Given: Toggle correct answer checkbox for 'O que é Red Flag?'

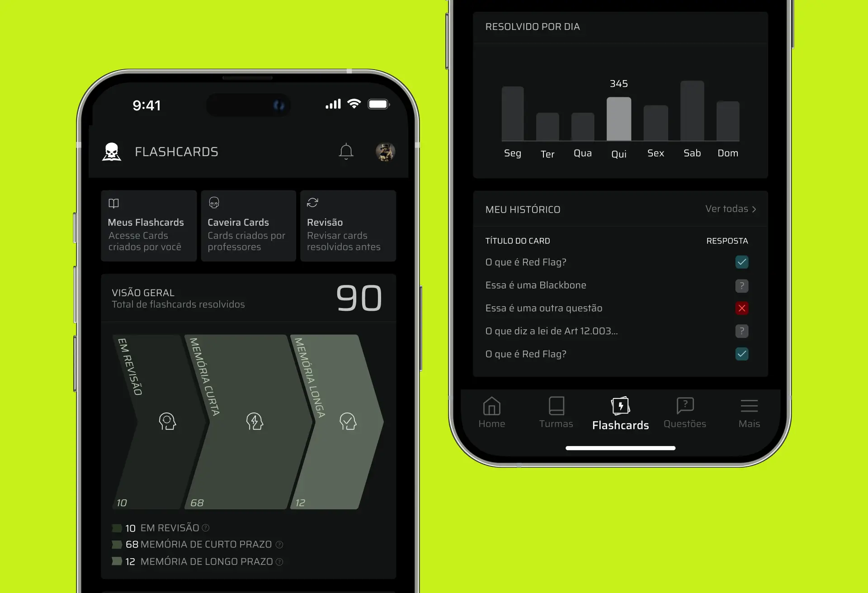Looking at the screenshot, I should click(742, 262).
